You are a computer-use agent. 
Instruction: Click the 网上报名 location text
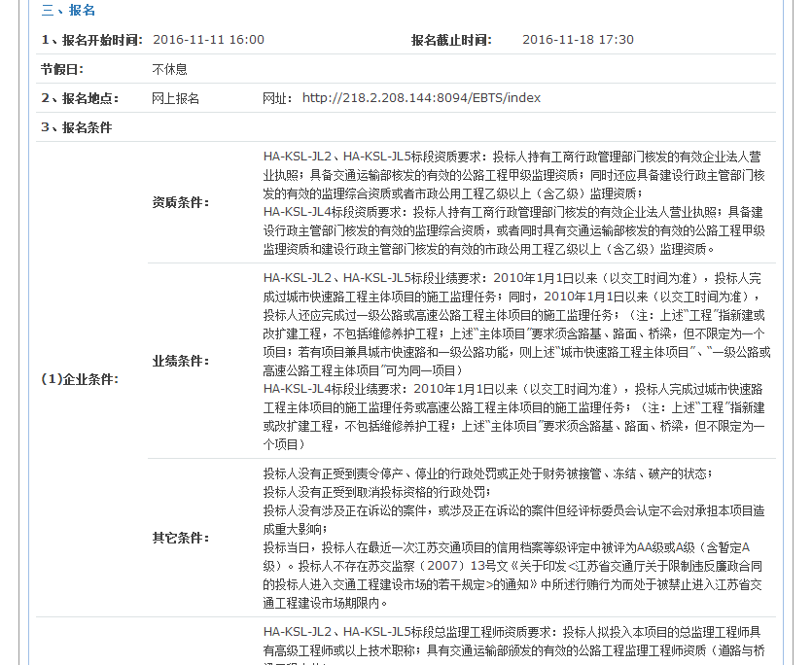coord(176,98)
